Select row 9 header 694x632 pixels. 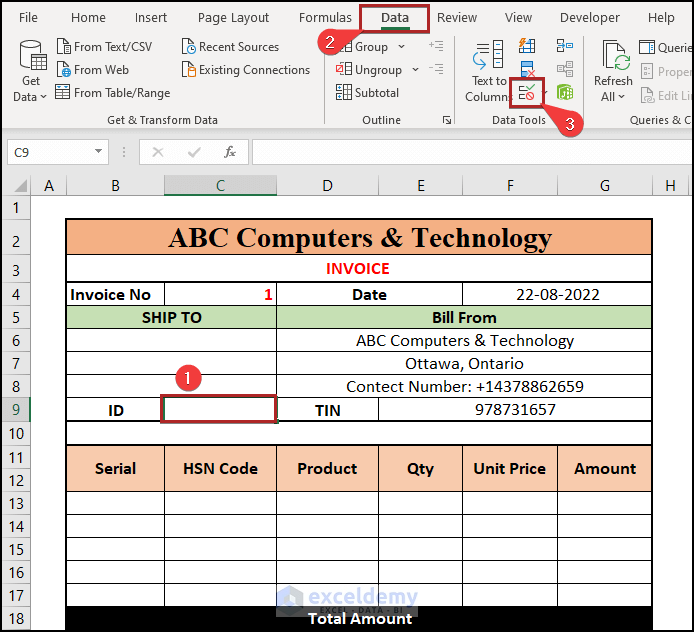click(x=16, y=409)
